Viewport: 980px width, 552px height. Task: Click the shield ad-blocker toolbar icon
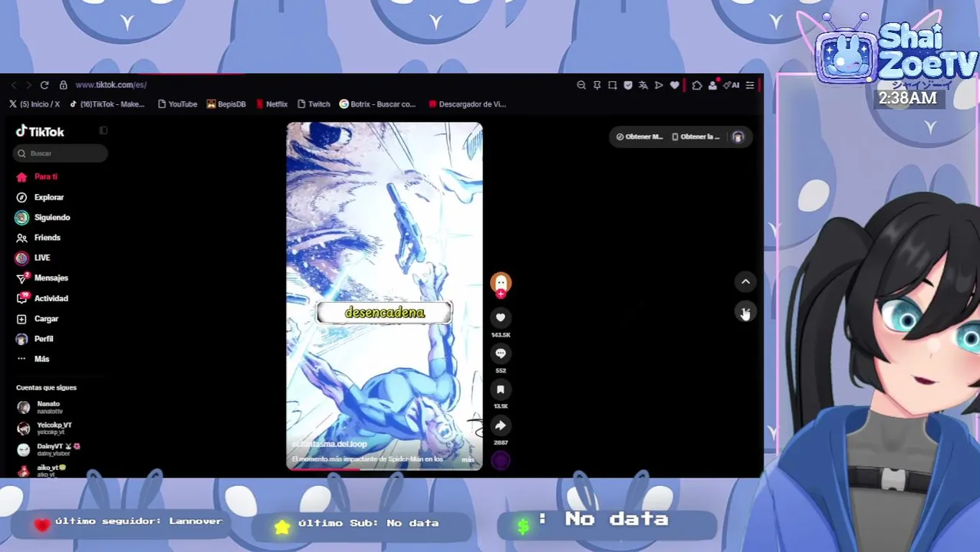[x=628, y=85]
